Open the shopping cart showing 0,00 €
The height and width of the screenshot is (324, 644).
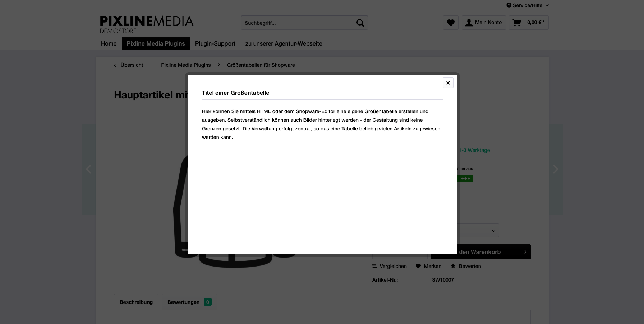coord(529,23)
